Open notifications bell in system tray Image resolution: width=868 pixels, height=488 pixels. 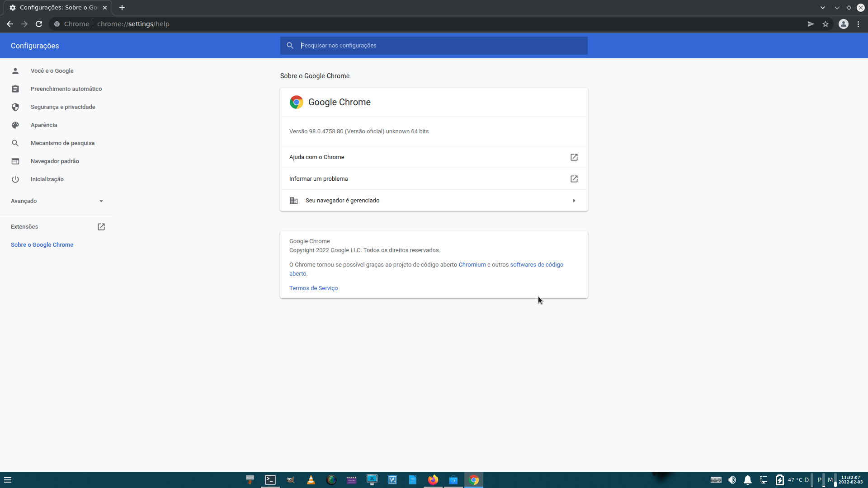click(x=748, y=480)
